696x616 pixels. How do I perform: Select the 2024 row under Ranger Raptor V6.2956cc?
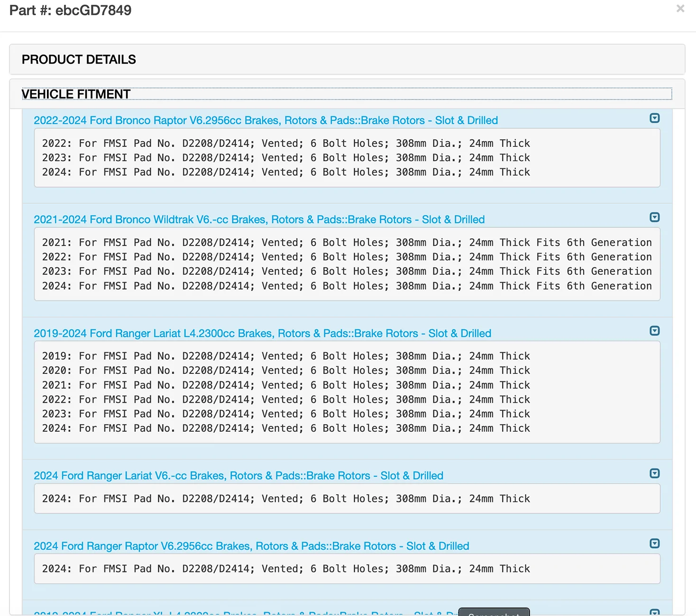pos(286,569)
